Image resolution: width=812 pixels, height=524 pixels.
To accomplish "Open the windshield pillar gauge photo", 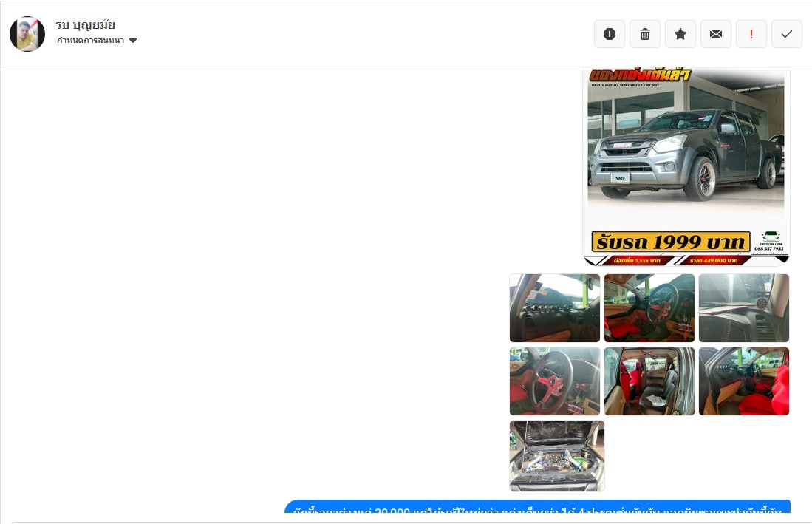I will pos(743,308).
